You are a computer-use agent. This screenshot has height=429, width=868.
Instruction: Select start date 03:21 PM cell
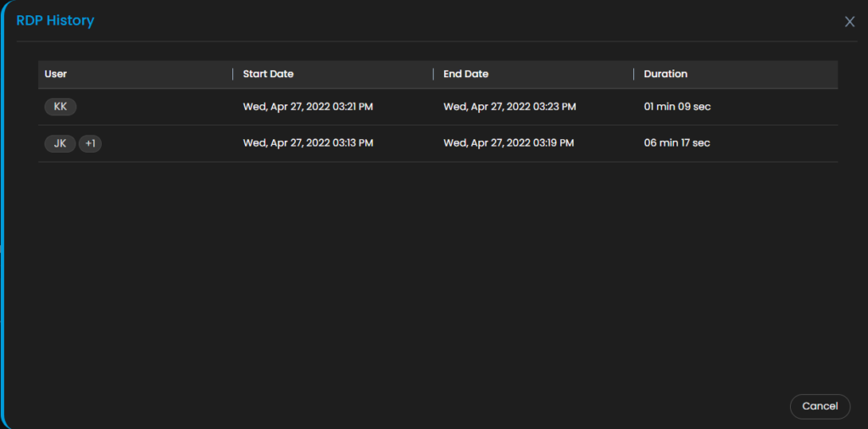tap(308, 106)
